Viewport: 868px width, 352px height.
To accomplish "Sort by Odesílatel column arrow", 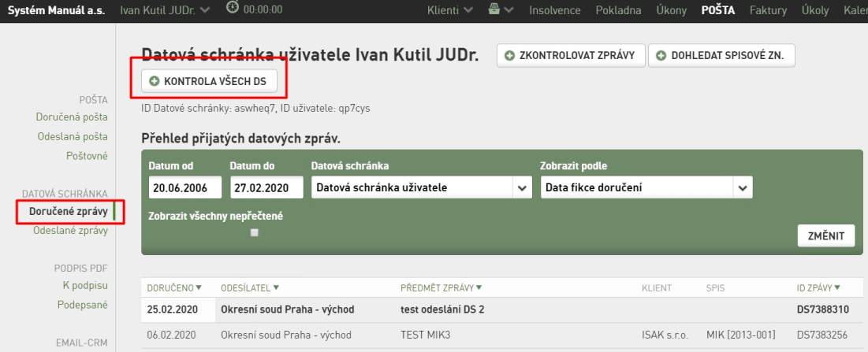I will click(x=276, y=287).
